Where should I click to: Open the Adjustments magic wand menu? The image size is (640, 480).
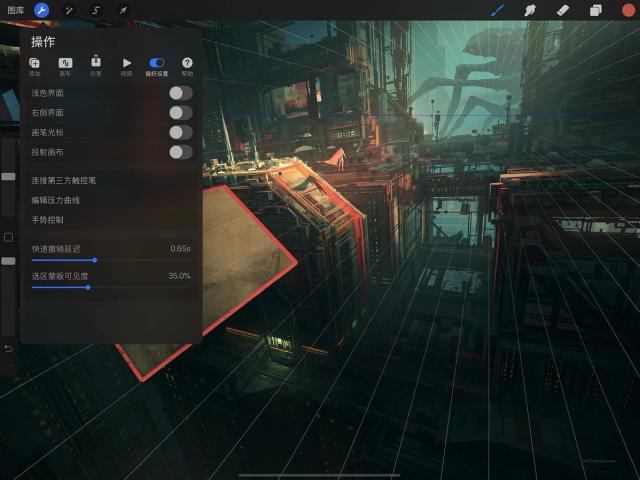69,10
